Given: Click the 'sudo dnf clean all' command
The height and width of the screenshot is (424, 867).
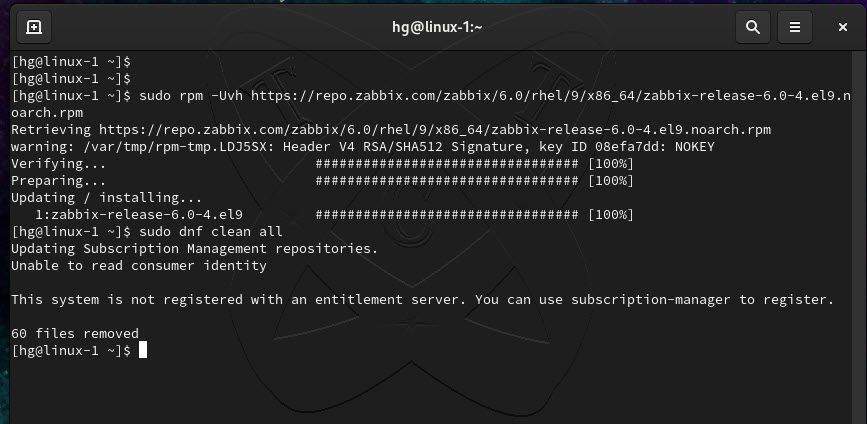Looking at the screenshot, I should [211, 232].
